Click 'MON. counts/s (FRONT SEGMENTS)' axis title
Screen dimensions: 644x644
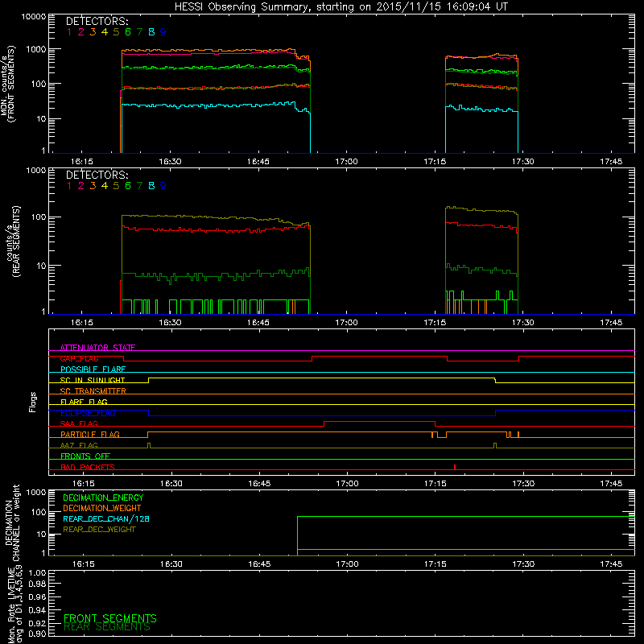[x=8, y=85]
